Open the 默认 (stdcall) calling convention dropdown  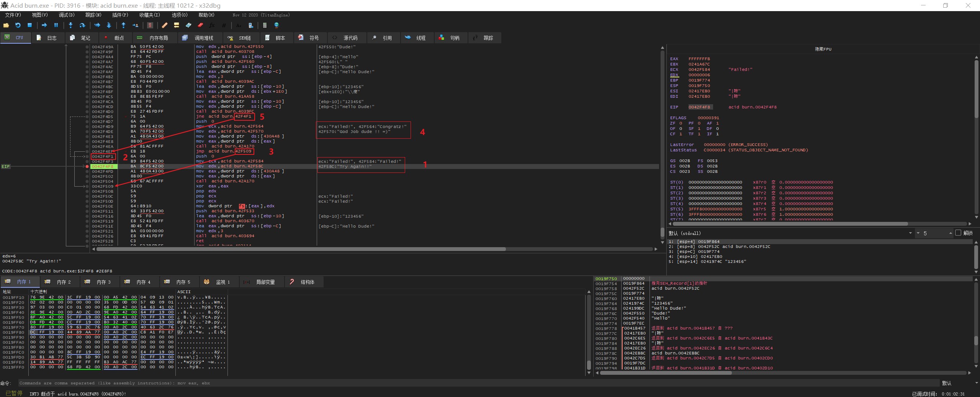click(x=910, y=233)
